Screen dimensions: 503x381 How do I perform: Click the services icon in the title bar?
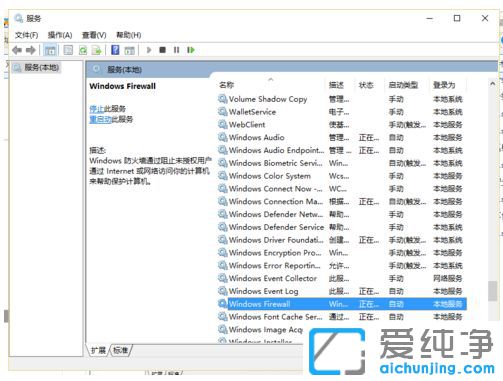click(x=19, y=18)
